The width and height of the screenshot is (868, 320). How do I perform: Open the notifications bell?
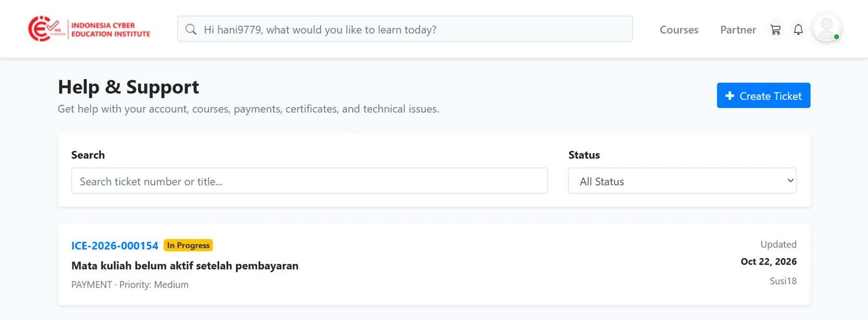coord(798,30)
